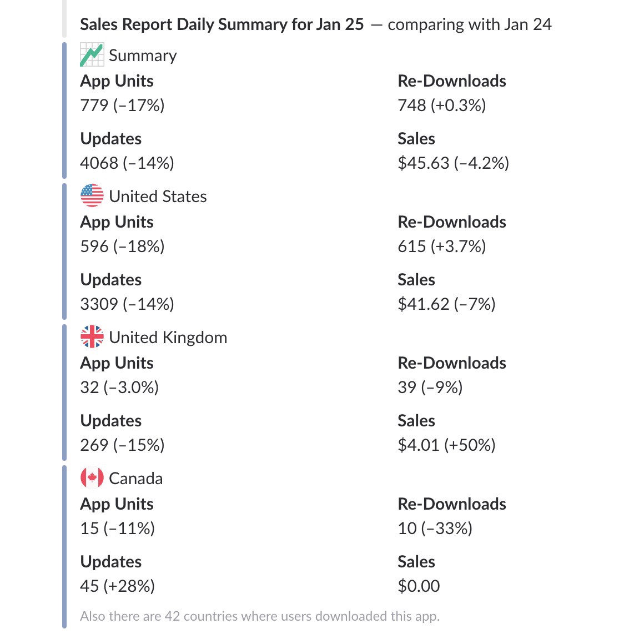Select the 269 (−15%) Updates value
Image resolution: width=644 pixels, height=644 pixels.
tap(122, 445)
